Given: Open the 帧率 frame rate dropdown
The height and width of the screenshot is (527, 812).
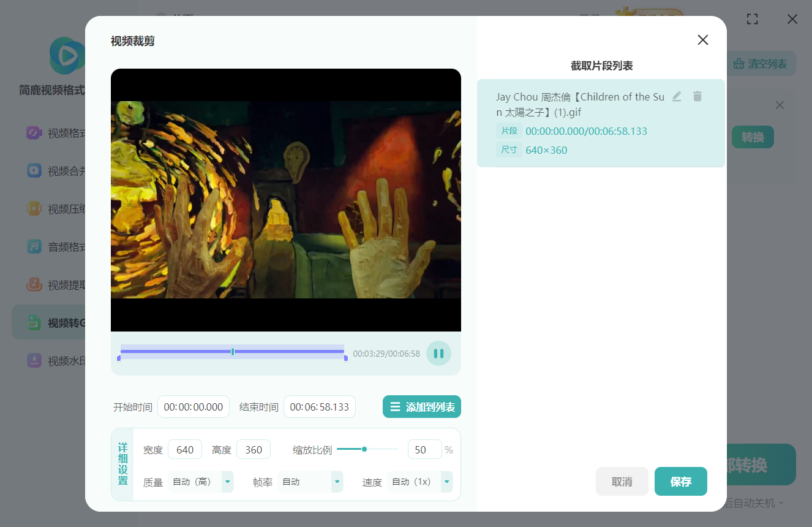Looking at the screenshot, I should [x=310, y=482].
